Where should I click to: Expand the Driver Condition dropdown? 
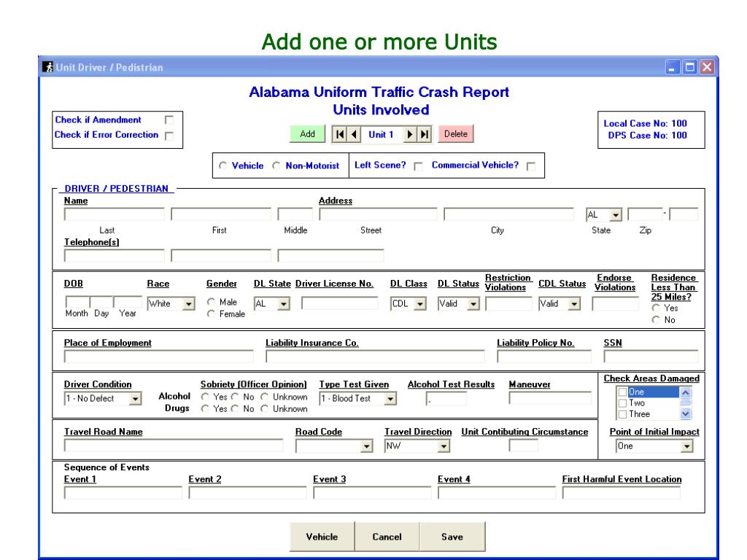(x=135, y=399)
